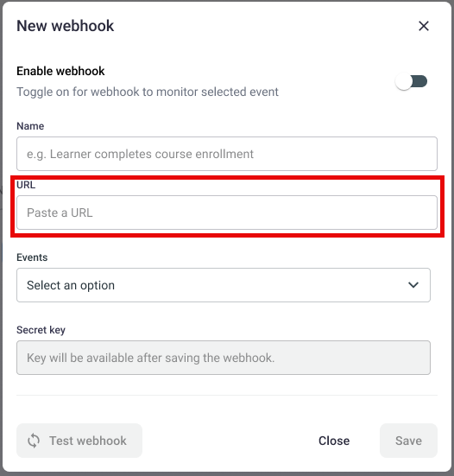
Task: Focus the Name input field
Action: [227, 154]
